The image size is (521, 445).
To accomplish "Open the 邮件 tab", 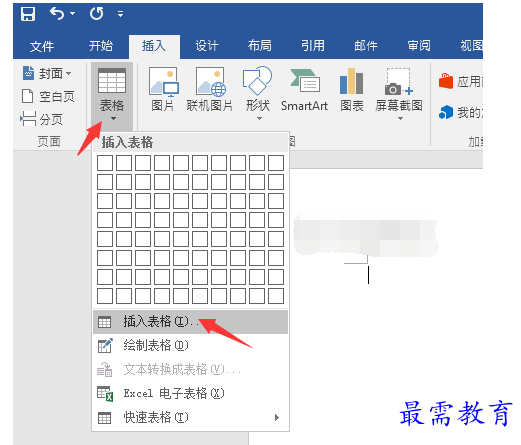I will tap(366, 46).
